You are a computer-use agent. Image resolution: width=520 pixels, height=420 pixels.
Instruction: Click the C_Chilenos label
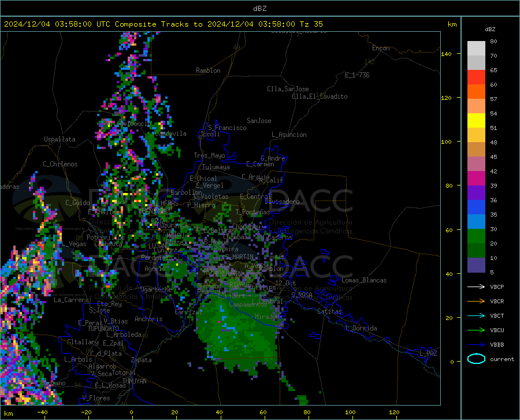click(60, 164)
